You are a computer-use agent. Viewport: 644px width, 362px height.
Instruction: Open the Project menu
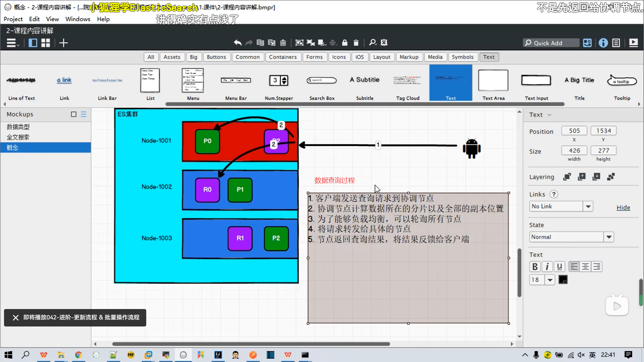pyautogui.click(x=13, y=19)
